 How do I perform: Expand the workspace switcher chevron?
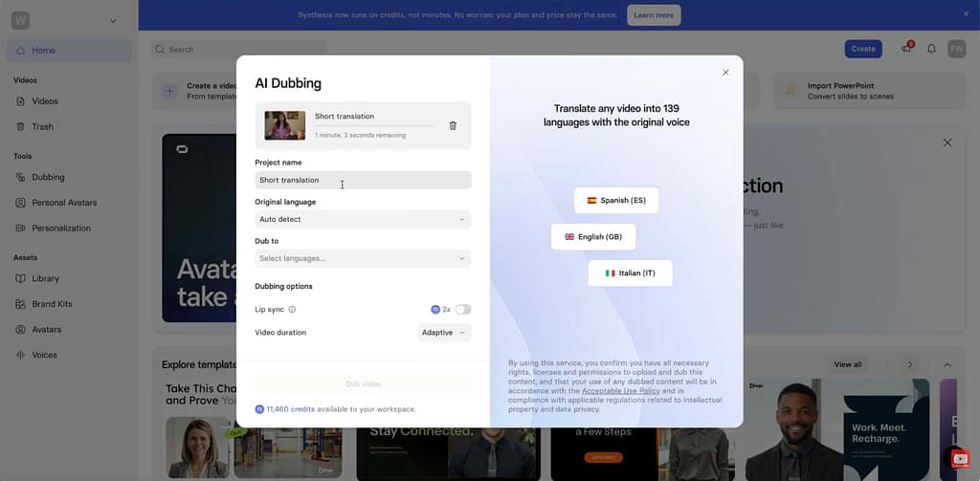pyautogui.click(x=113, y=21)
